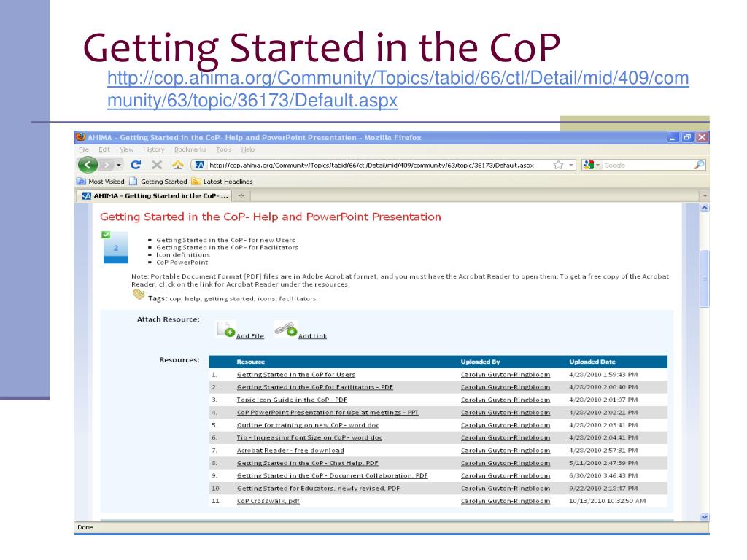Image resolution: width=747 pixels, height=560 pixels.
Task: Click the bookmark star in address bar
Action: tap(558, 165)
